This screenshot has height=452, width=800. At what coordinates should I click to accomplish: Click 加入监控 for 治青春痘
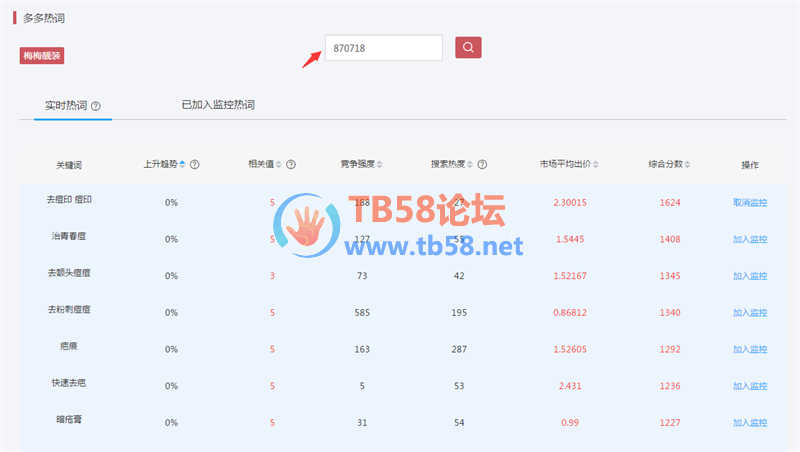(749, 240)
